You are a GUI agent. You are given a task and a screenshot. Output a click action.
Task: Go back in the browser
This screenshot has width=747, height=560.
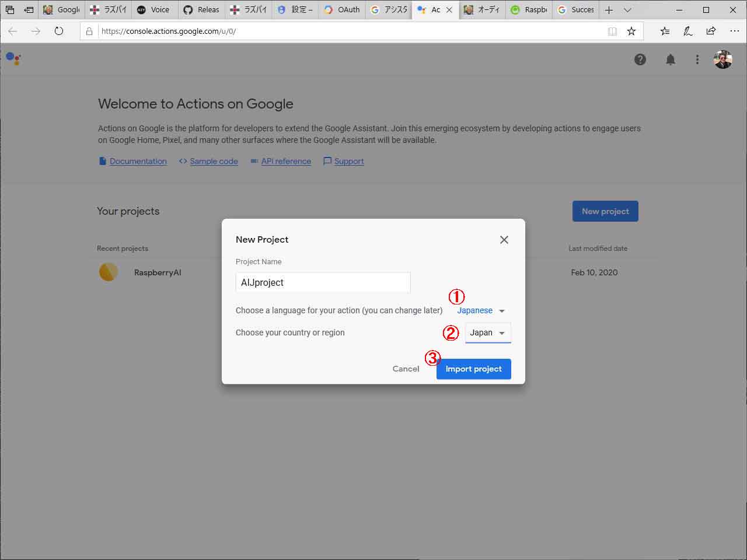coord(12,31)
